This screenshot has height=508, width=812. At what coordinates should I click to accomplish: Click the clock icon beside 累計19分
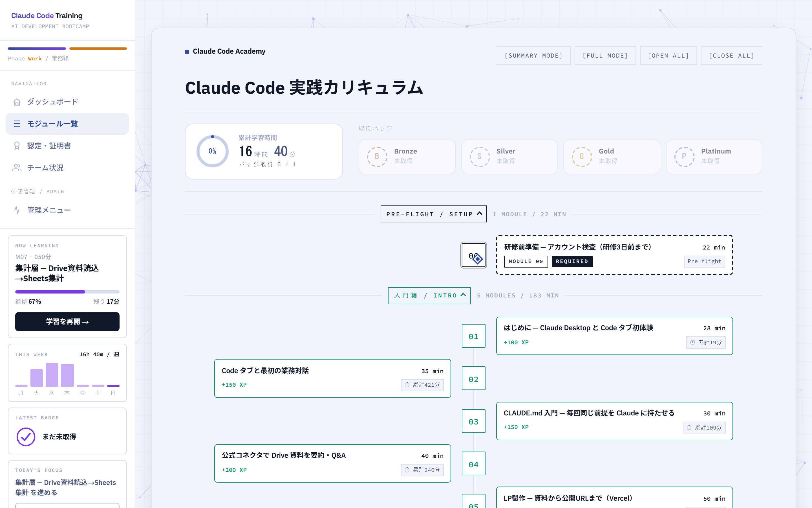point(692,342)
